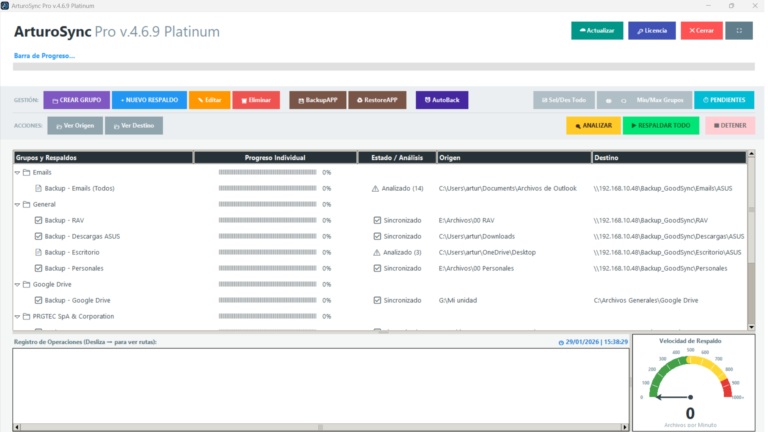
Task: Toggle the Backup - Google Drive checkbox
Action: [39, 300]
